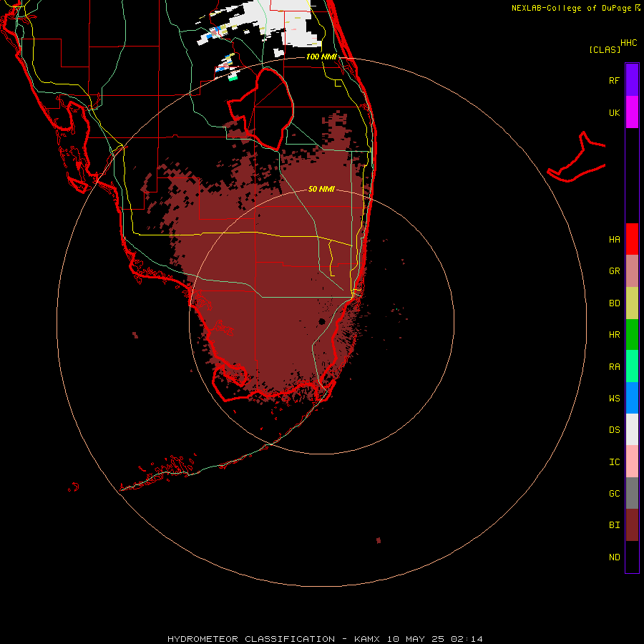
Task: Click the BI dark red legend swatch
Action: click(x=632, y=525)
